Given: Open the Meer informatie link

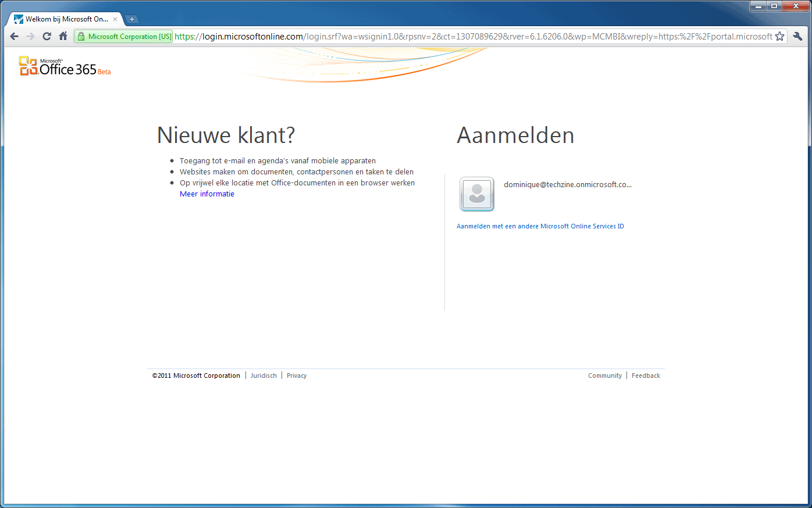Looking at the screenshot, I should tap(206, 194).
